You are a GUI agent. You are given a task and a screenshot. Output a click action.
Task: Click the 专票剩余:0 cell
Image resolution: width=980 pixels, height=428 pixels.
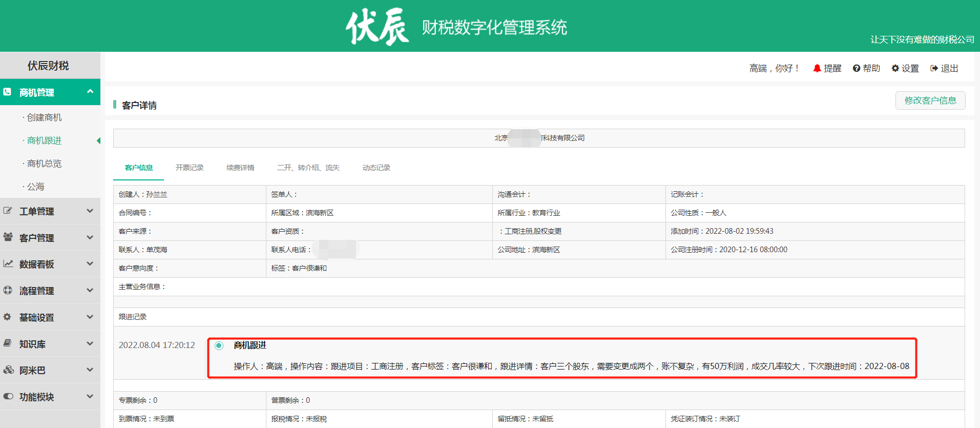click(x=190, y=400)
